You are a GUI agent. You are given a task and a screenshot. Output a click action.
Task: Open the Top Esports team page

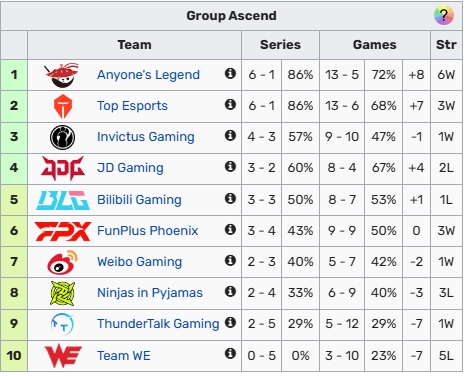132,106
